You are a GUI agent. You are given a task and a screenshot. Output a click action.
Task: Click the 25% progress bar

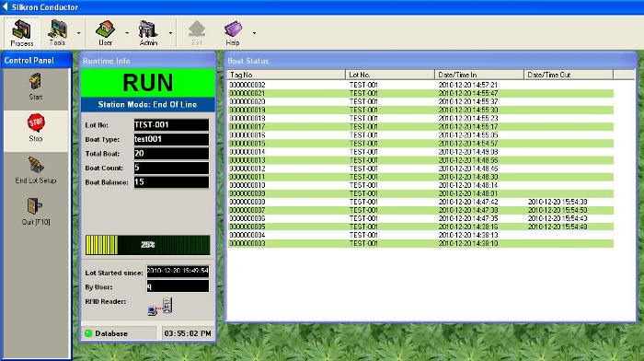(148, 245)
